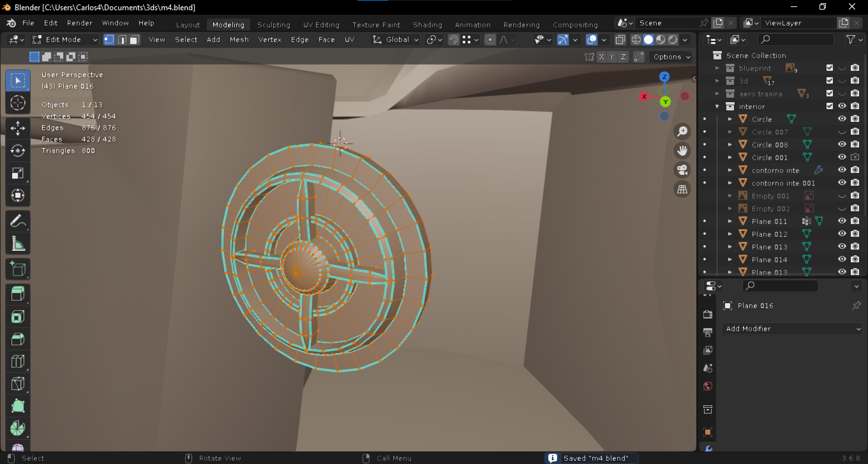
Task: Activate the Add Cube tool
Action: pos(18,269)
